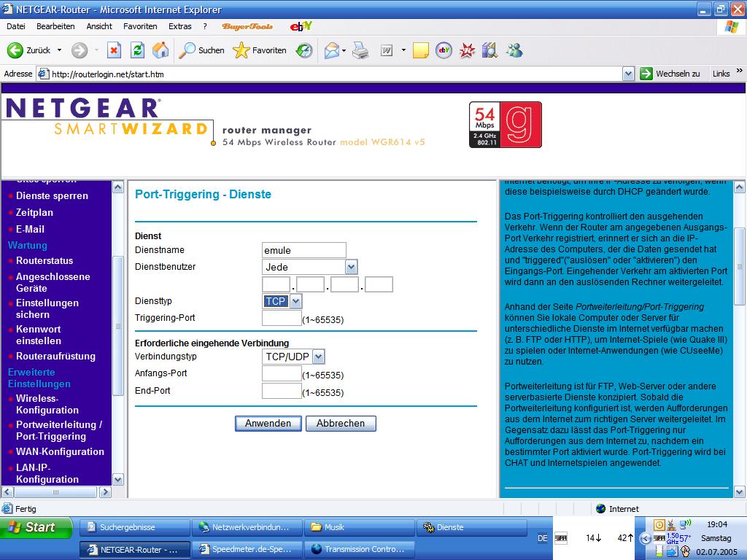Click the Anfangs-Port input field

pyautogui.click(x=282, y=374)
